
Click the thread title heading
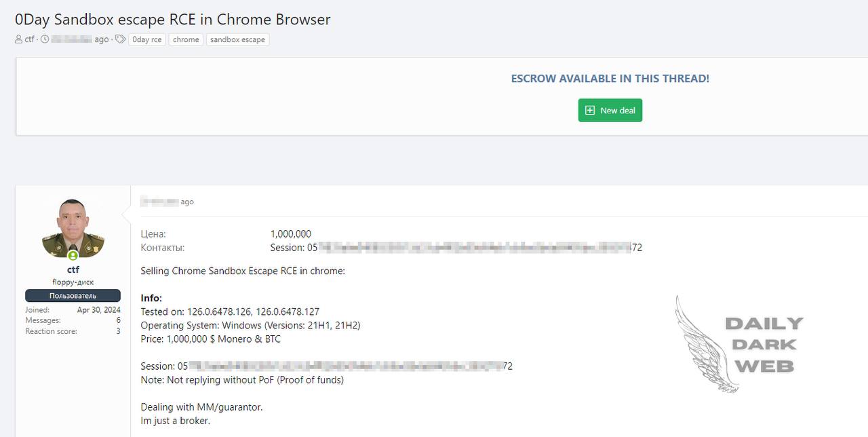(173, 19)
